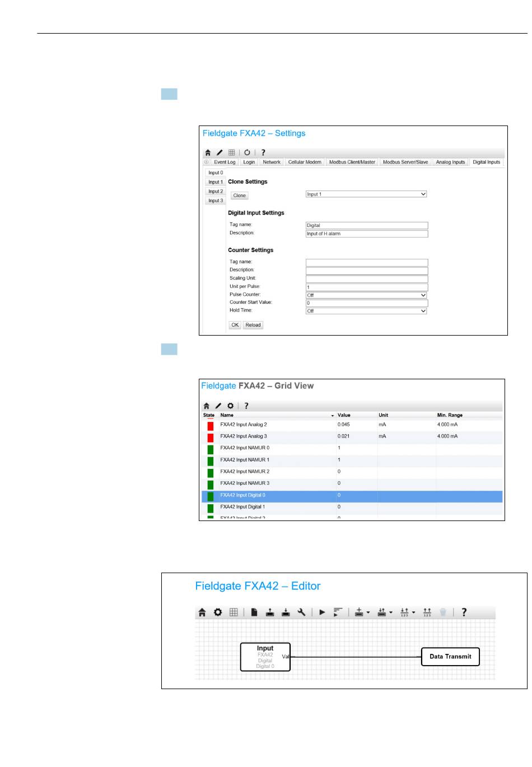The height and width of the screenshot is (767, 532).
Task: Switch to the Modbus Server/Slave tab
Action: tap(405, 162)
